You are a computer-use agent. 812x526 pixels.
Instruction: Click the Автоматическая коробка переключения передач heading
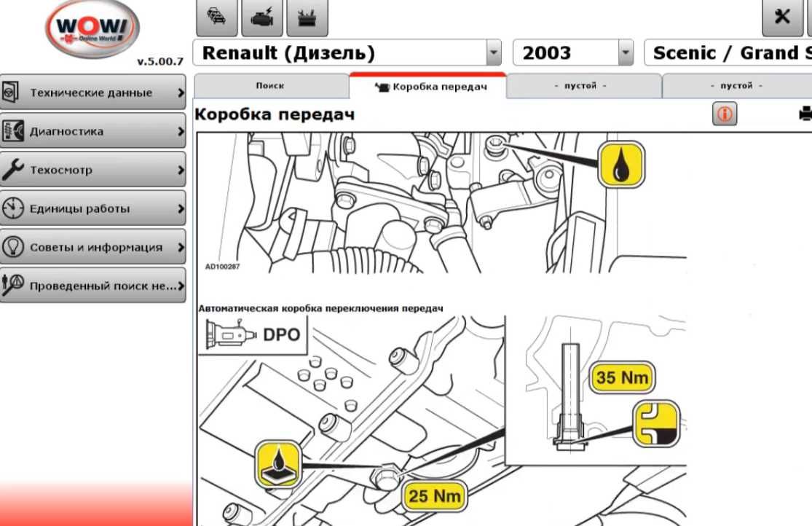coord(320,308)
